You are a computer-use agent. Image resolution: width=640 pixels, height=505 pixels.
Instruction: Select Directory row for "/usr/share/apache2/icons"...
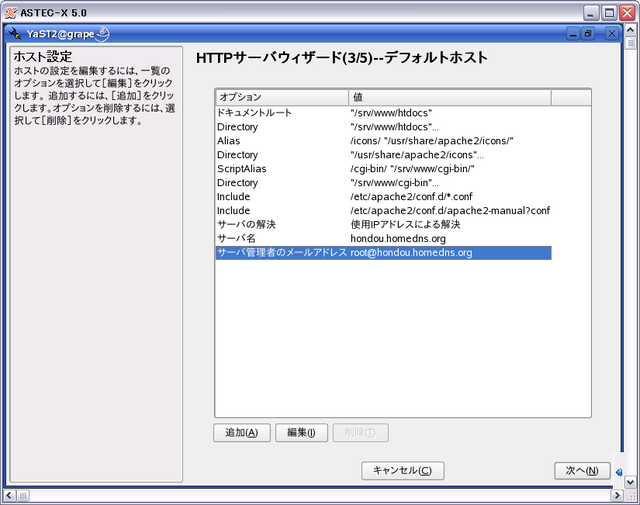pos(383,155)
